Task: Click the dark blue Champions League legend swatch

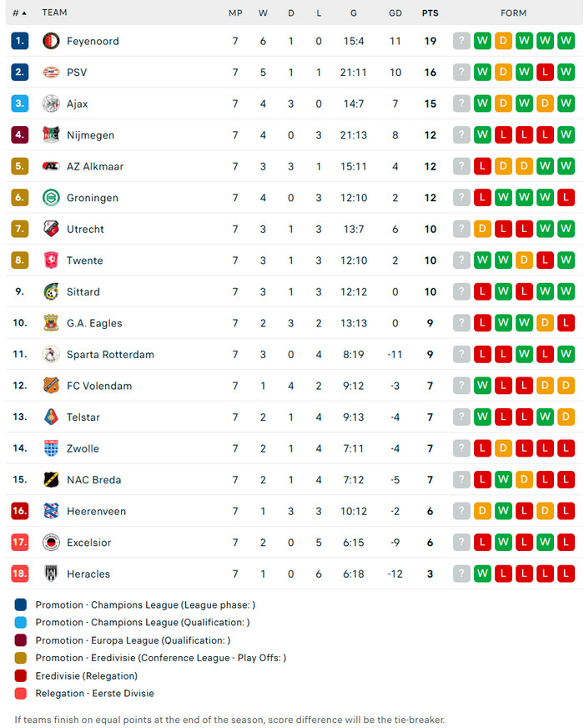Action: click(x=21, y=604)
